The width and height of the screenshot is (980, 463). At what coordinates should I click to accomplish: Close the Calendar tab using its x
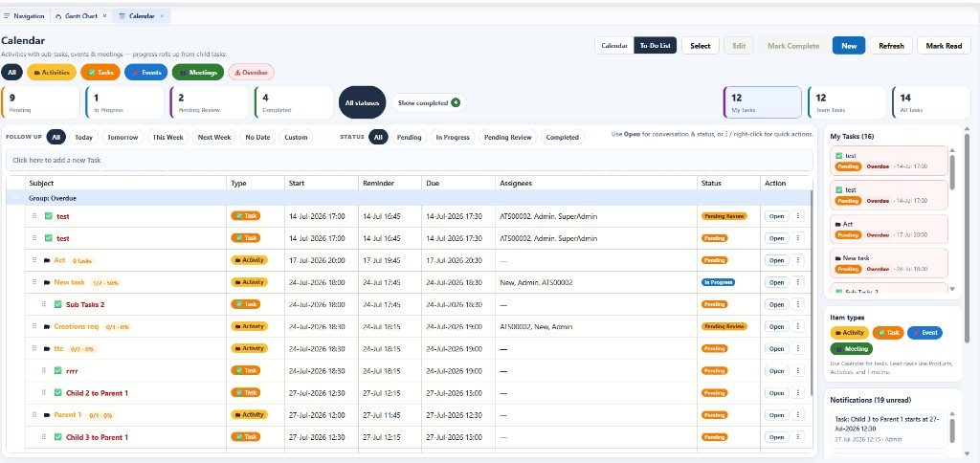point(162,16)
